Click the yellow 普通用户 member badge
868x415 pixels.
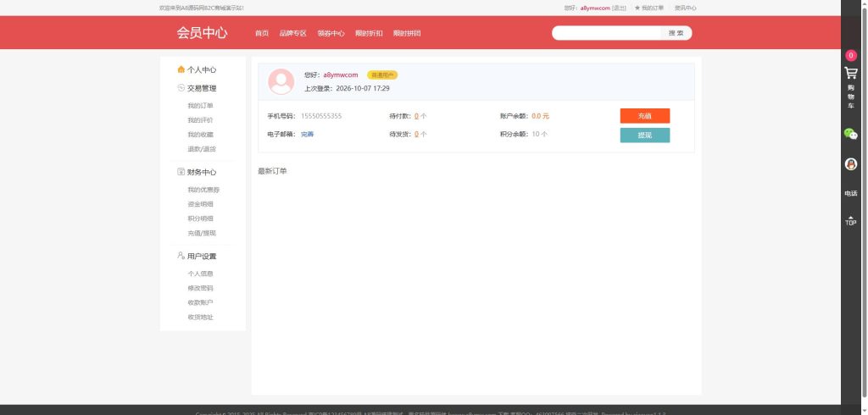click(382, 75)
